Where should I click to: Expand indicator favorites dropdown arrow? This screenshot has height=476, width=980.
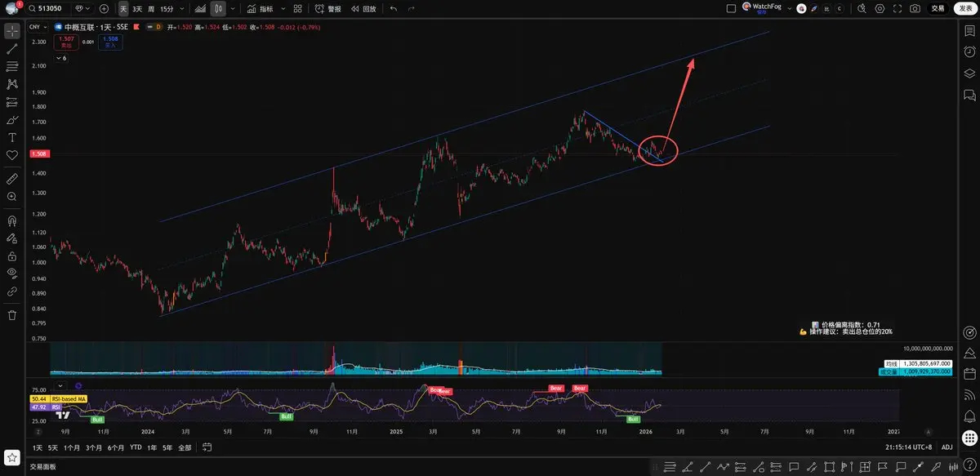(283, 8)
